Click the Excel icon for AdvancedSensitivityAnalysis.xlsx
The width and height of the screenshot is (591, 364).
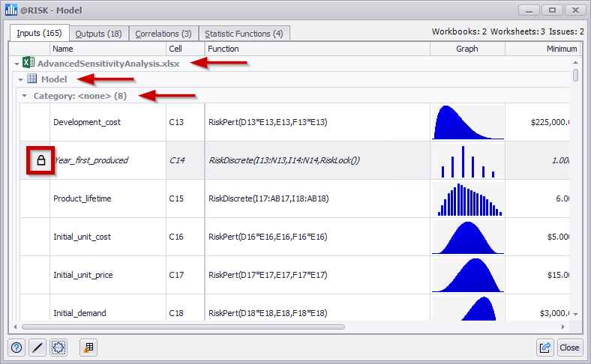tap(28, 64)
